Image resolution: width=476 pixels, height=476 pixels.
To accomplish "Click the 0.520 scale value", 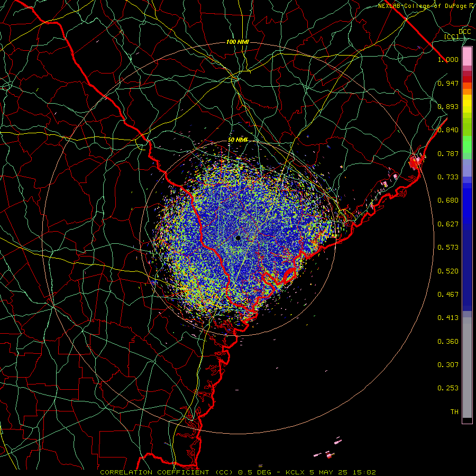I will 448,271.
